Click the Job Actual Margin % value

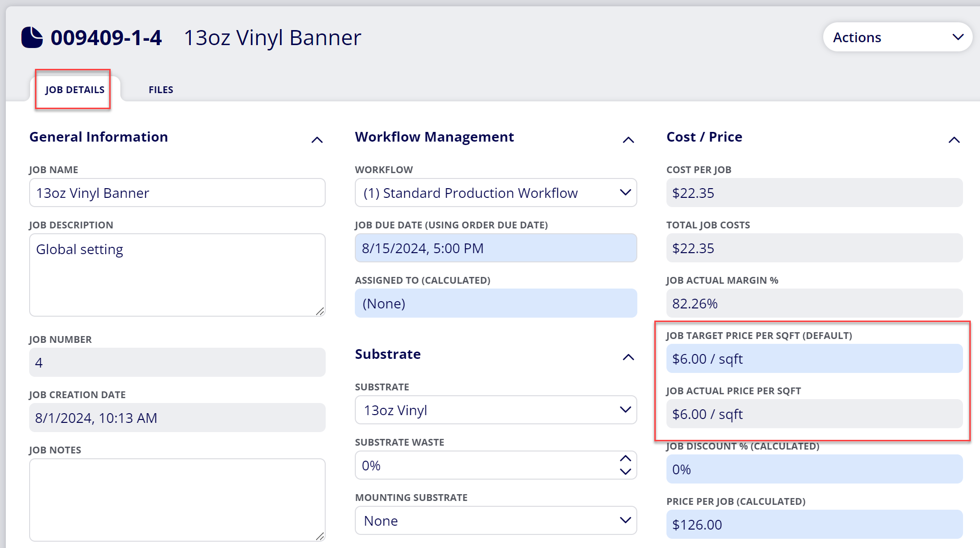814,303
